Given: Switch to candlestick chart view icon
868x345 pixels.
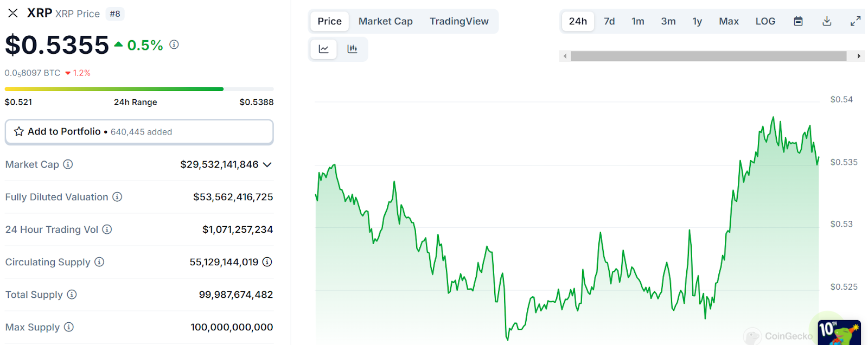Looking at the screenshot, I should [x=352, y=49].
